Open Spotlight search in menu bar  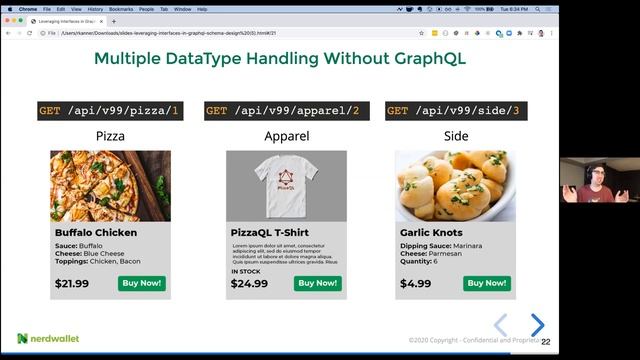[538, 9]
